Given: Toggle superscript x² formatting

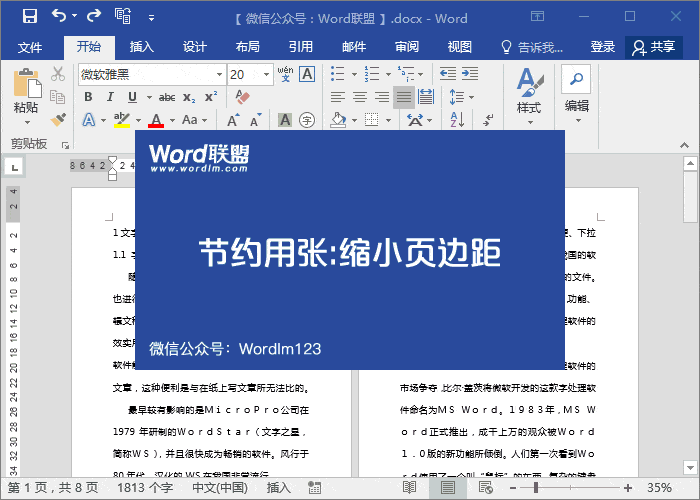Looking at the screenshot, I should 211,97.
